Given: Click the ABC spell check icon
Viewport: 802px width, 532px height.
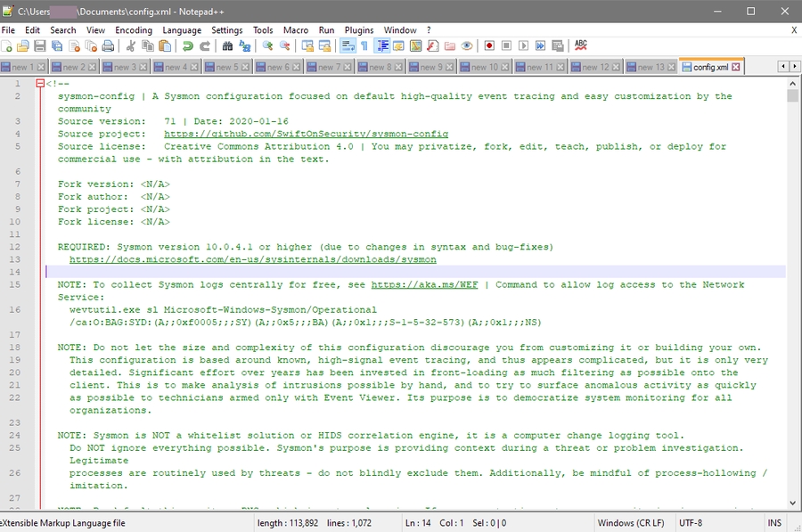Looking at the screenshot, I should coord(581,45).
